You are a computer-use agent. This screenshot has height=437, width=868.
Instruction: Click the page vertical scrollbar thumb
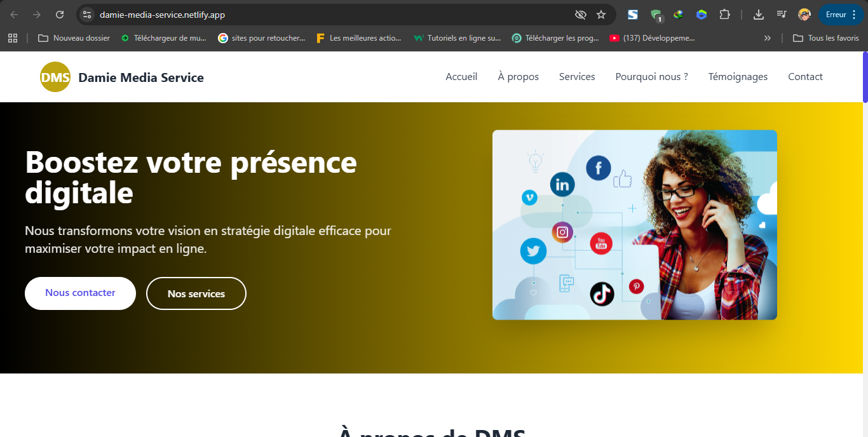pyautogui.click(x=865, y=77)
